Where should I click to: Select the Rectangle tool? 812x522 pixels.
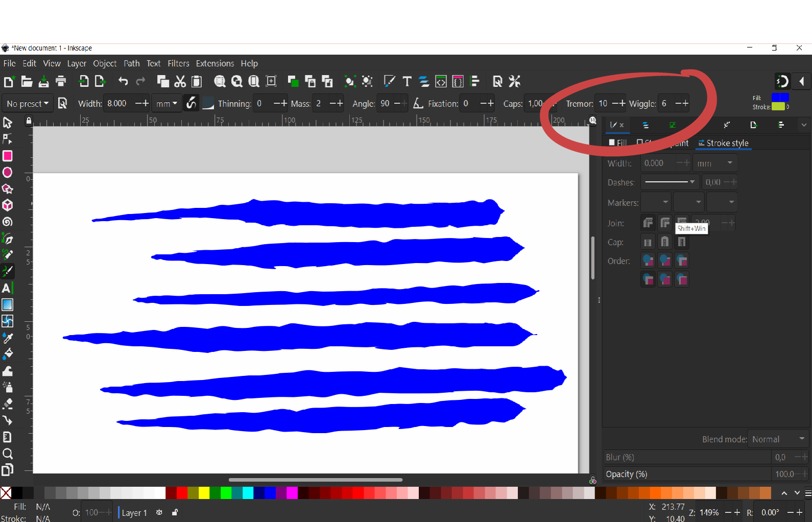[8, 156]
